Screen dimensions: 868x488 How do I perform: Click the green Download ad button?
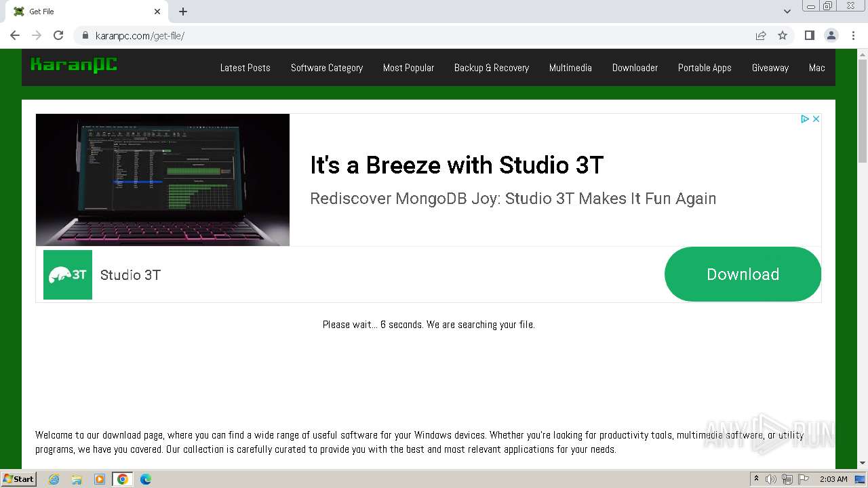743,274
